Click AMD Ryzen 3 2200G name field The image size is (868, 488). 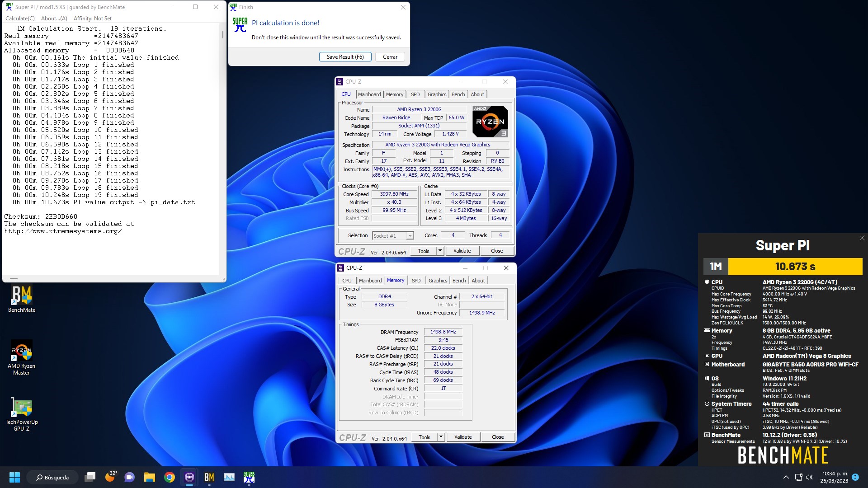point(419,109)
